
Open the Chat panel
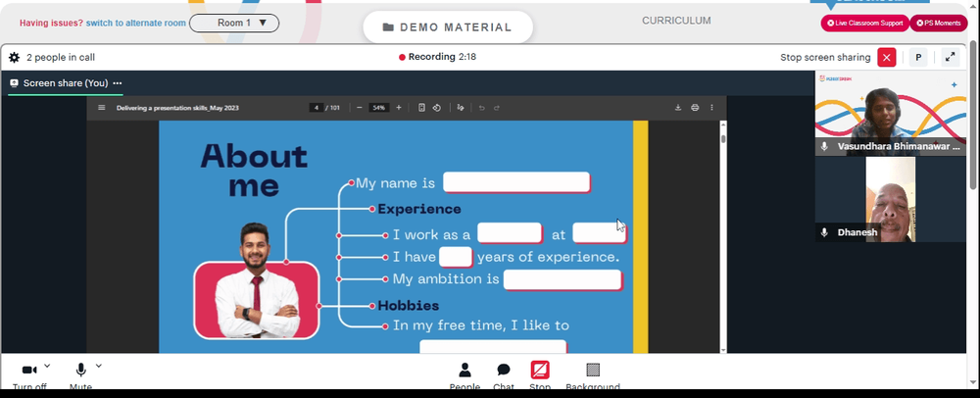504,376
